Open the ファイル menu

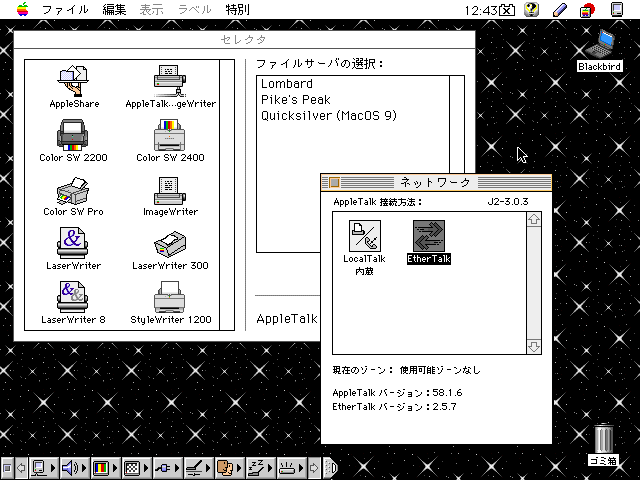(x=65, y=9)
